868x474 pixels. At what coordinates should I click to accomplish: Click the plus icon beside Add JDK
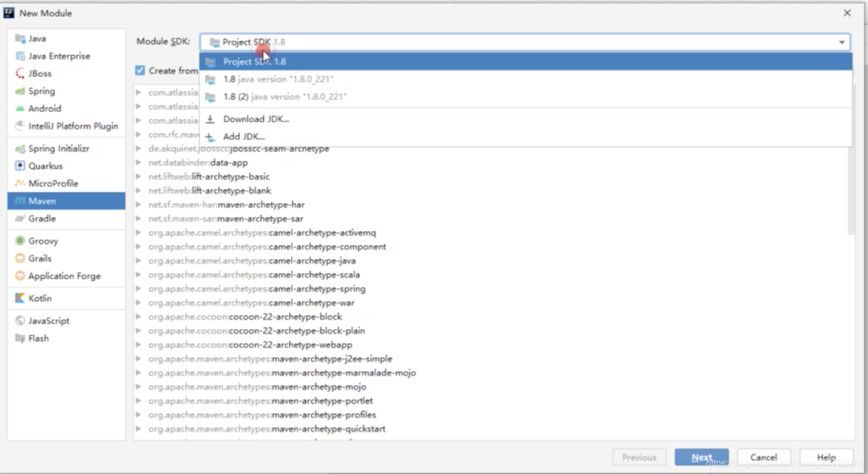point(210,137)
